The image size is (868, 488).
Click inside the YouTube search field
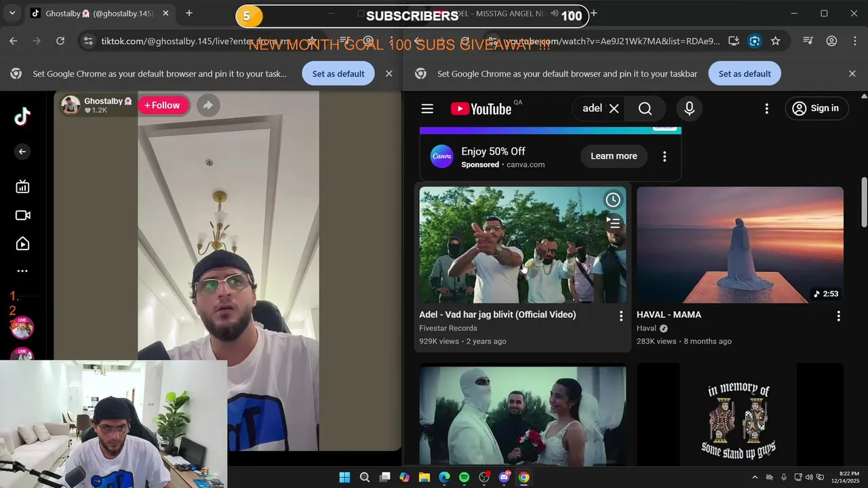point(591,108)
